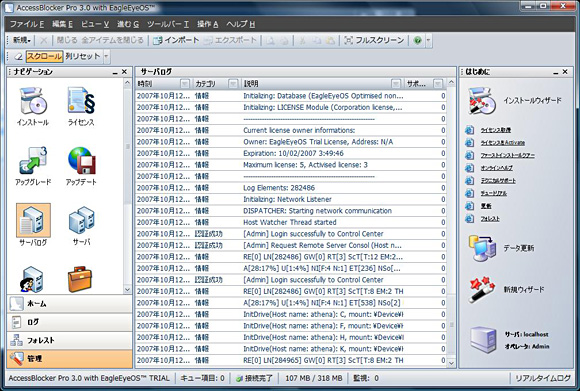The image size is (580, 391).
Task: Open the 編集 menu
Action: [62, 24]
